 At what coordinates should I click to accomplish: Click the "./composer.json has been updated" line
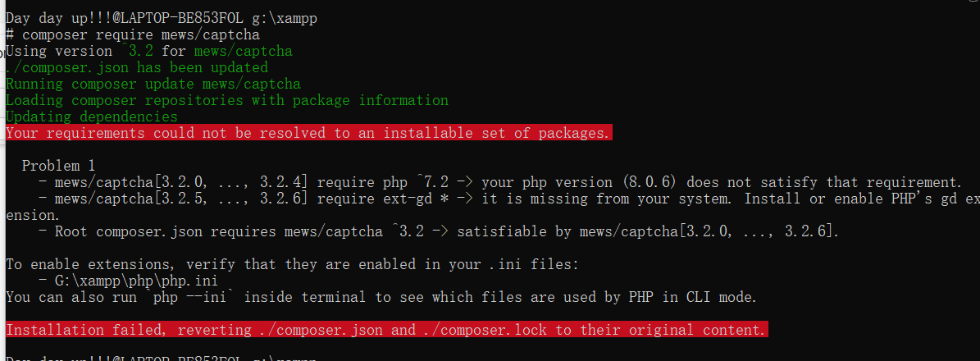click(137, 67)
